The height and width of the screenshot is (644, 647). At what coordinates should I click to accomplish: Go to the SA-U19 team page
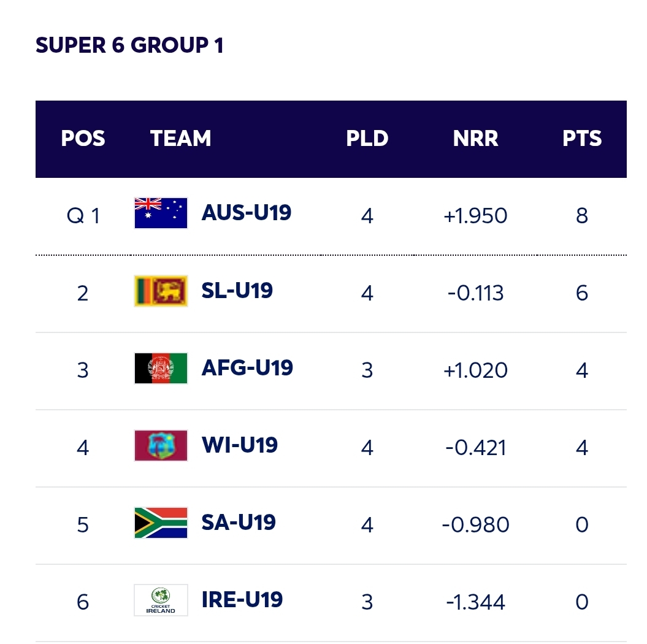239,523
